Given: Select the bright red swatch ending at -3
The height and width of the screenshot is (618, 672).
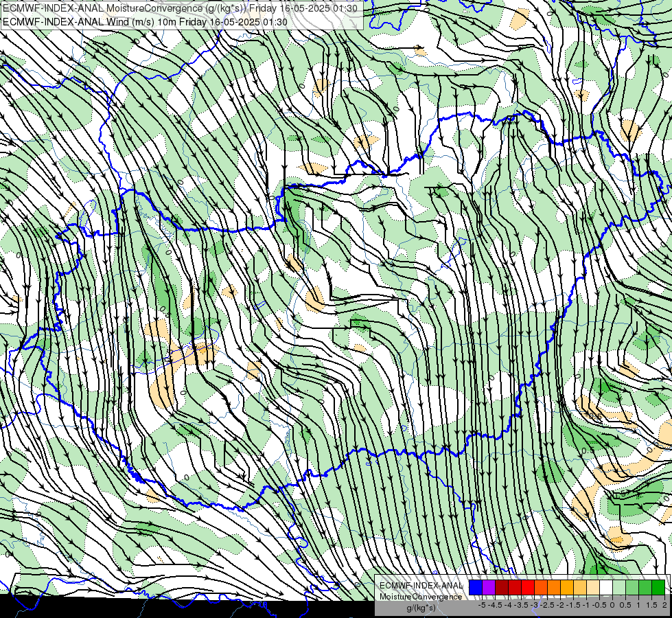Looking at the screenshot, I should pyautogui.click(x=528, y=587).
